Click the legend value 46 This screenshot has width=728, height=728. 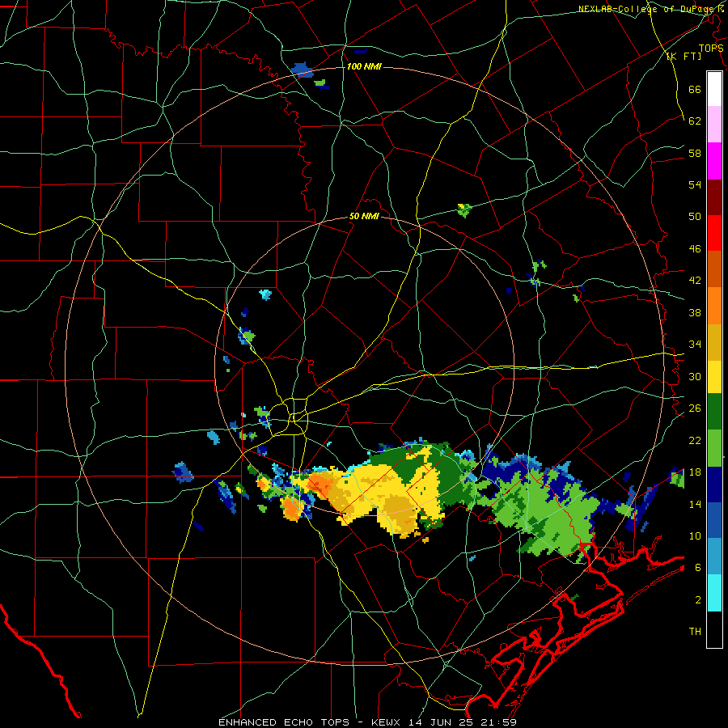695,249
